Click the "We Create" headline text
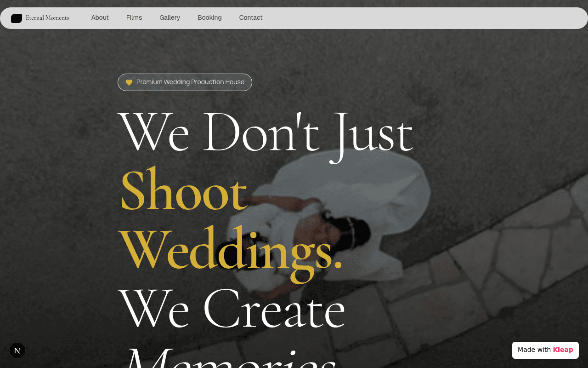This screenshot has height=368, width=588. coord(232,309)
